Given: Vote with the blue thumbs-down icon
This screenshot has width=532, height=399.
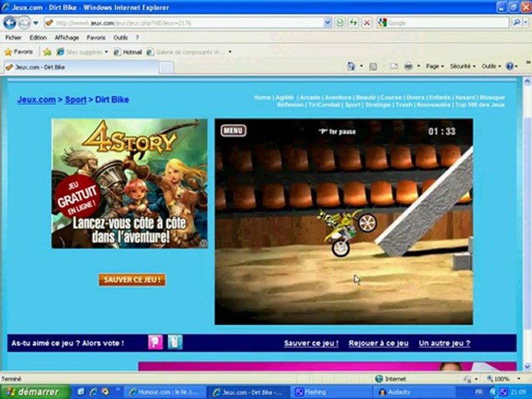Looking at the screenshot, I should (x=175, y=342).
